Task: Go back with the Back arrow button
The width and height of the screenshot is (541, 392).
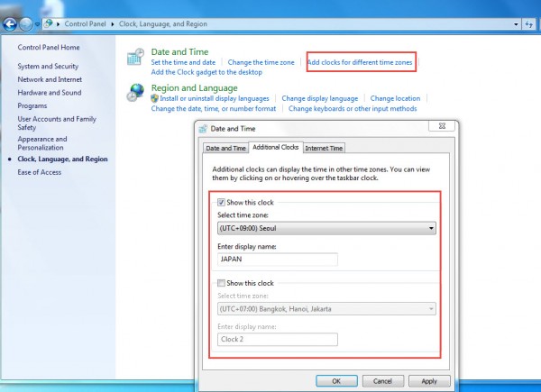Action: click(10, 24)
